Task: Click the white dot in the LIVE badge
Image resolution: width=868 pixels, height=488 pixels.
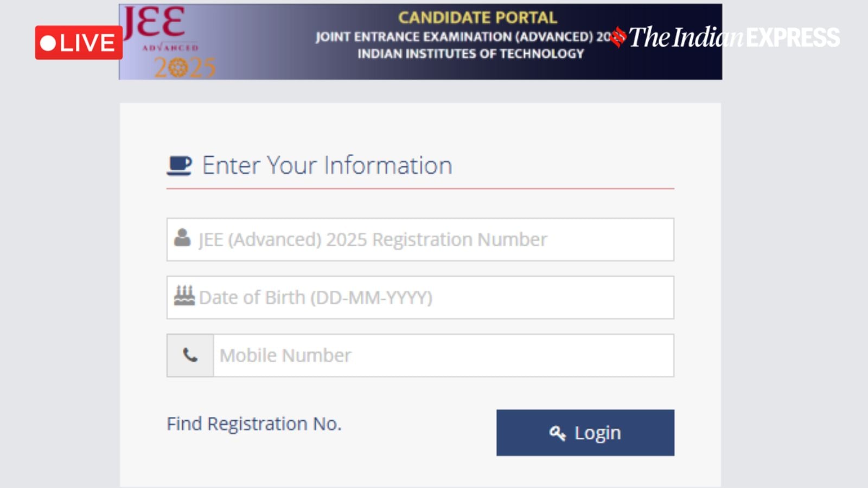Action: coord(48,43)
